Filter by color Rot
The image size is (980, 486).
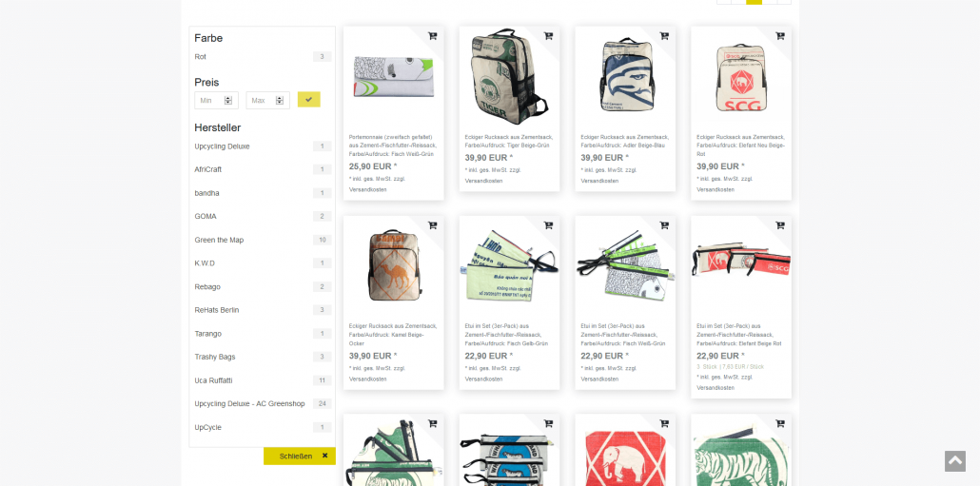[262, 57]
